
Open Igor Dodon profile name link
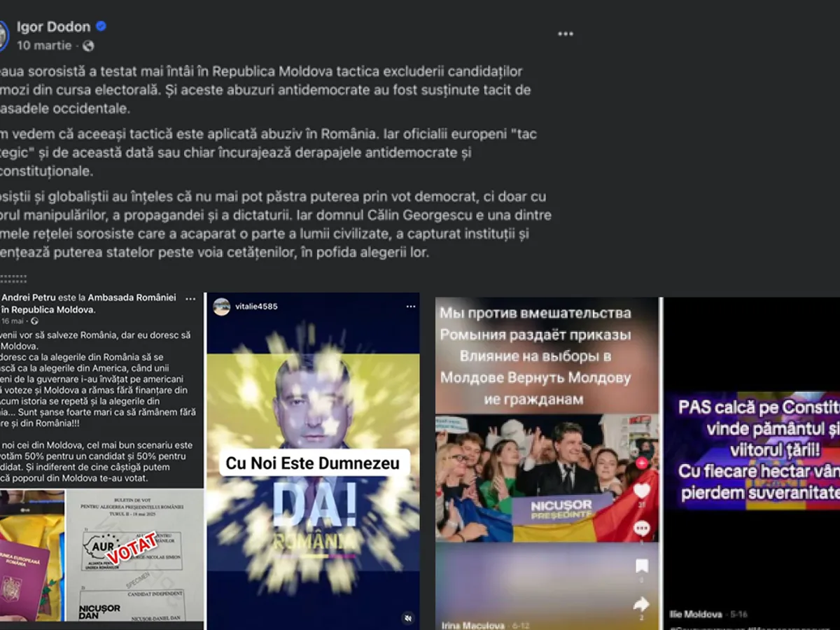53,27
